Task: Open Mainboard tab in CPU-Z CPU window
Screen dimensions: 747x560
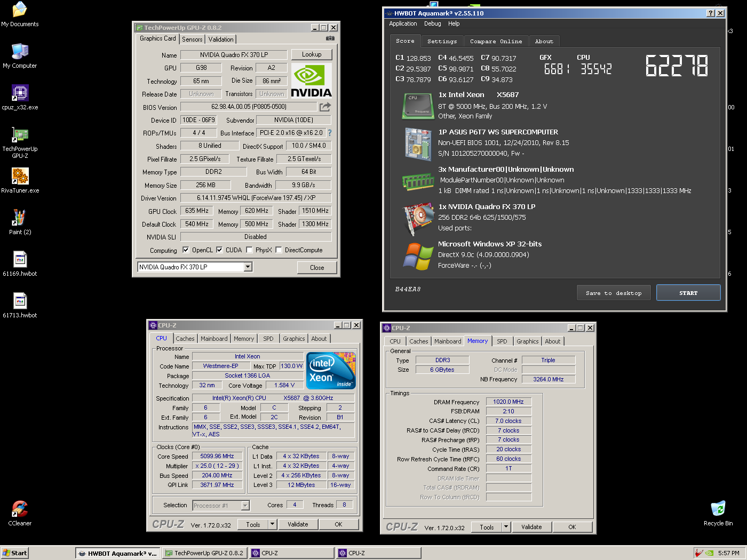Action: [214, 339]
